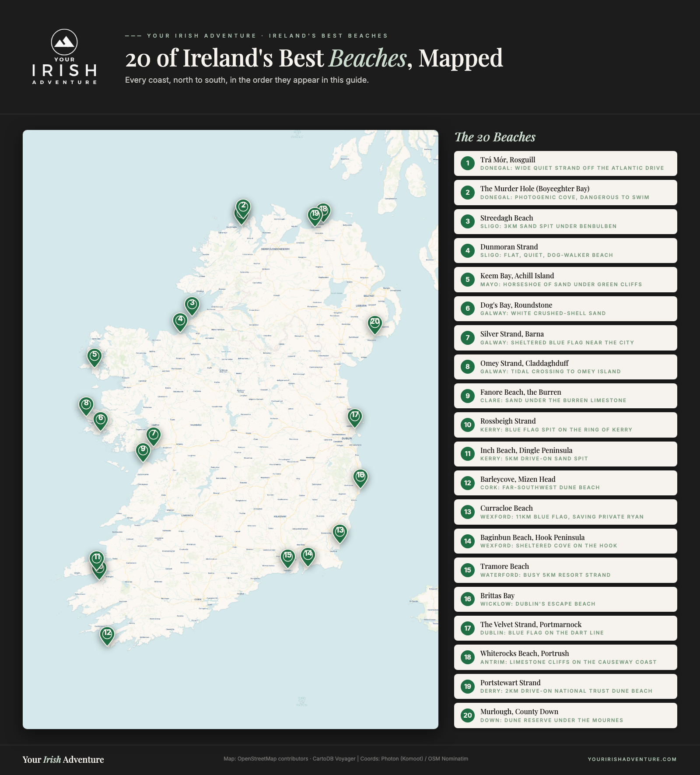Click the number 18 badge beside Whiterocks Beach

468,657
